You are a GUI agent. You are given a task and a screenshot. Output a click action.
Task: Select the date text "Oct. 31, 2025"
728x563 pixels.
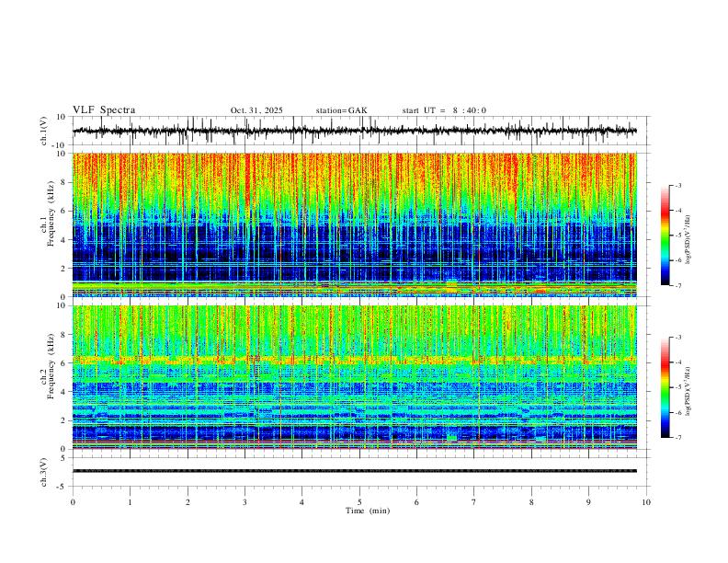point(256,110)
